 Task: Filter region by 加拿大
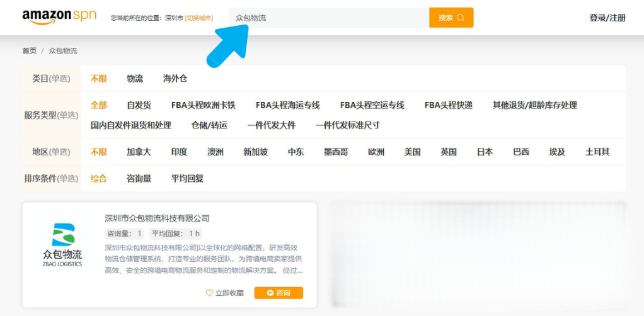click(x=139, y=152)
